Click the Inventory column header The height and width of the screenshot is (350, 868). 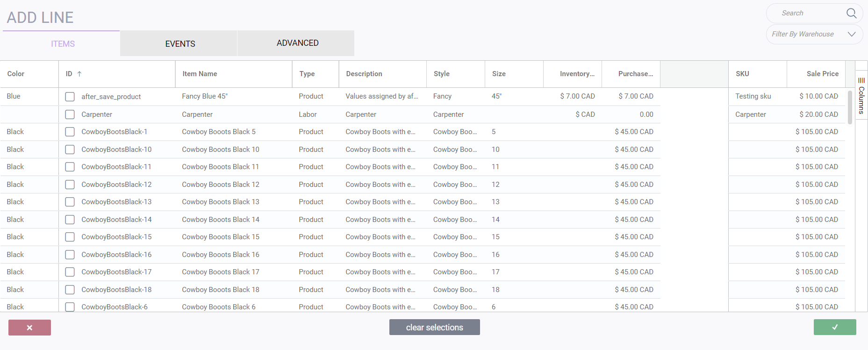[x=577, y=74]
